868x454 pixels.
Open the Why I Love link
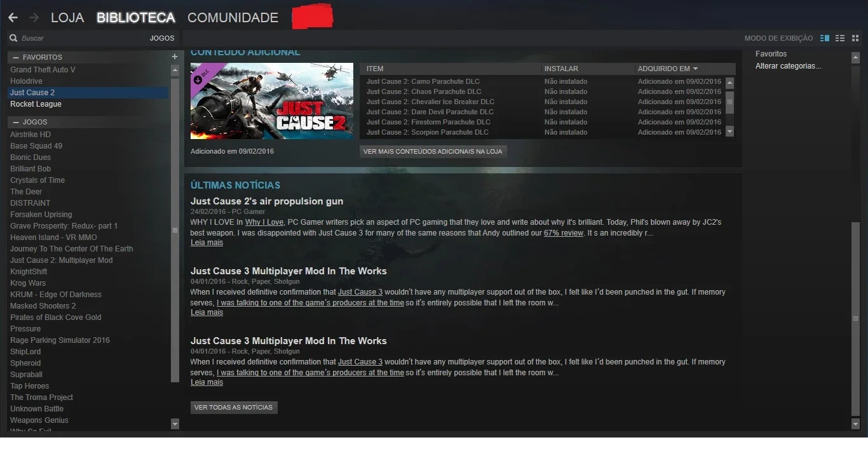point(264,222)
